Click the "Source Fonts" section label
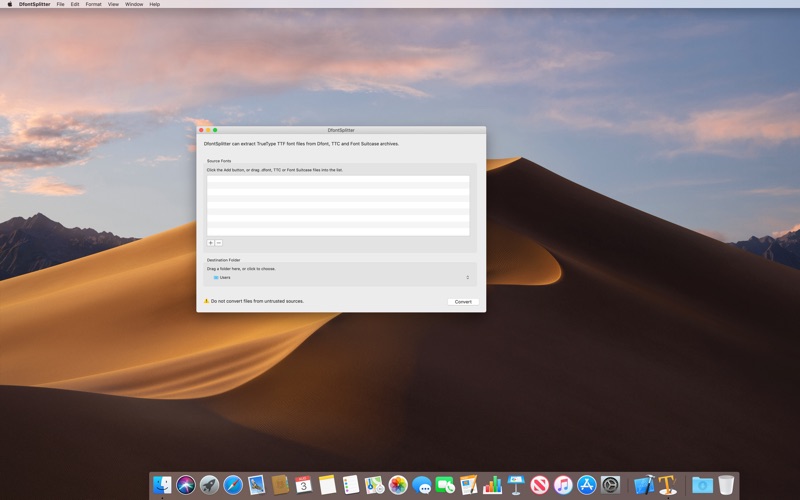The width and height of the screenshot is (800, 500). click(x=219, y=161)
